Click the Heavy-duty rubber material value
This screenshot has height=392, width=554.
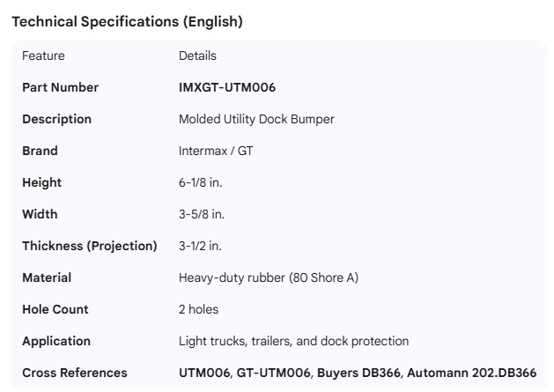pos(268,277)
